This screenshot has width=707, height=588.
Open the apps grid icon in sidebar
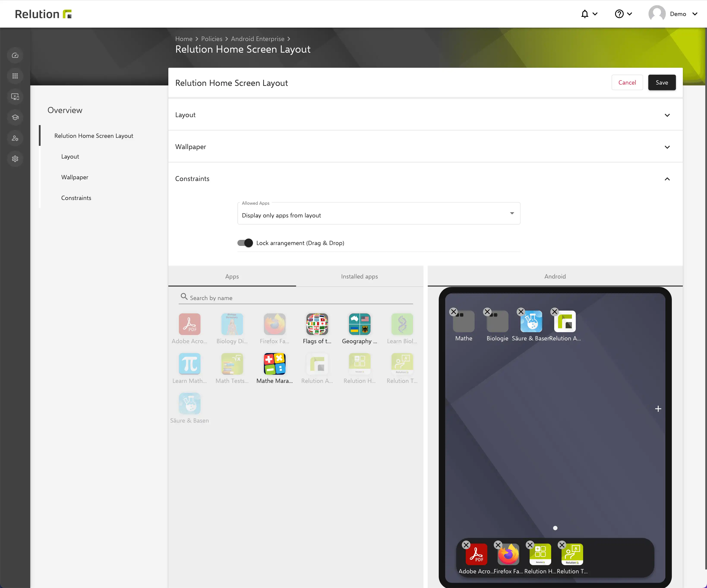[15, 76]
